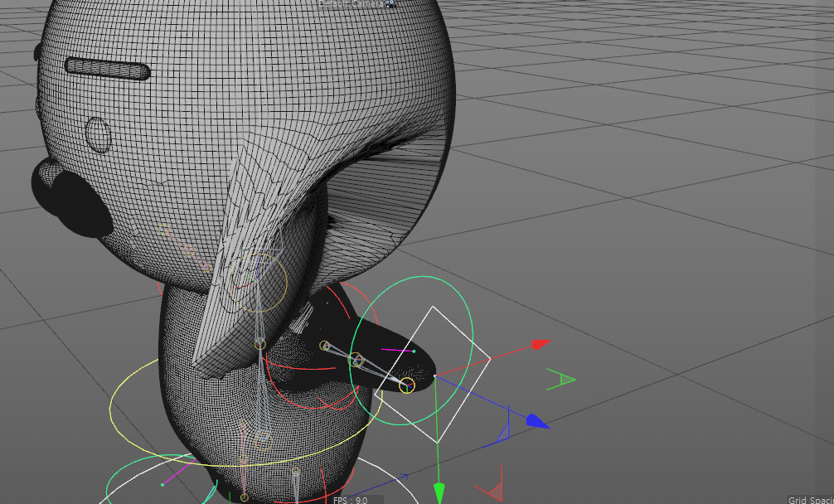Click the Grid Spacing label
Viewport: 834px width, 504px height.
tap(810, 500)
